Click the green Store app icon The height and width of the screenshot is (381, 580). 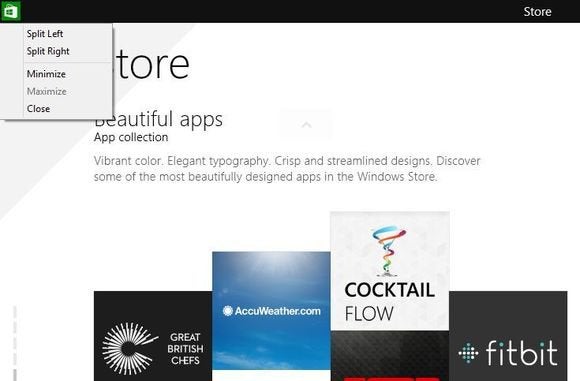(10, 11)
